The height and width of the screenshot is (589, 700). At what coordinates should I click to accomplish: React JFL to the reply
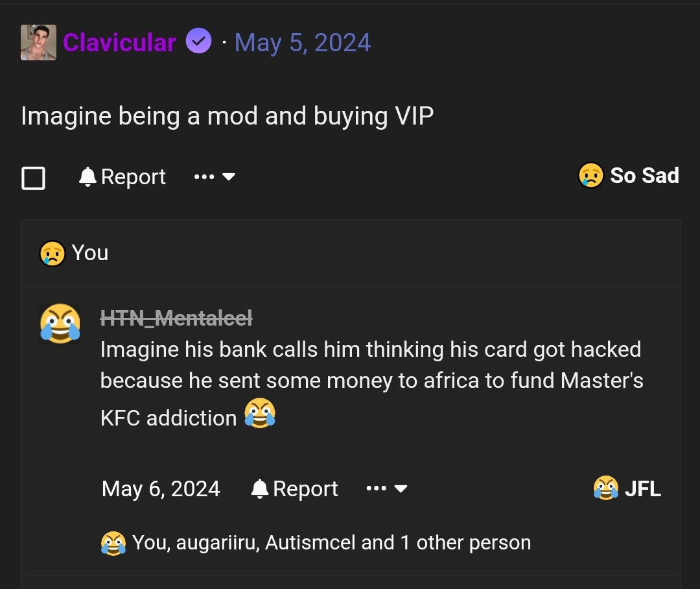pos(627,488)
